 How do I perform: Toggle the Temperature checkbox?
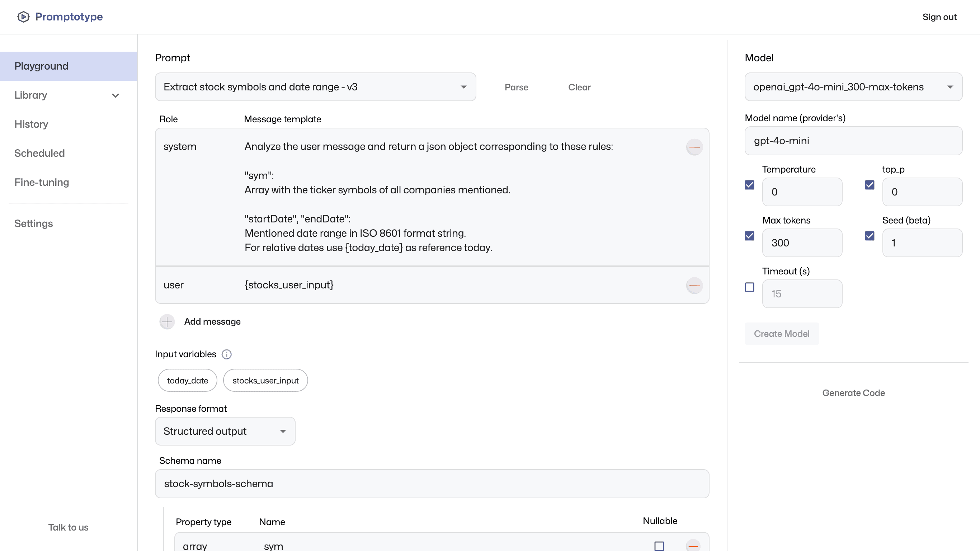(x=749, y=185)
